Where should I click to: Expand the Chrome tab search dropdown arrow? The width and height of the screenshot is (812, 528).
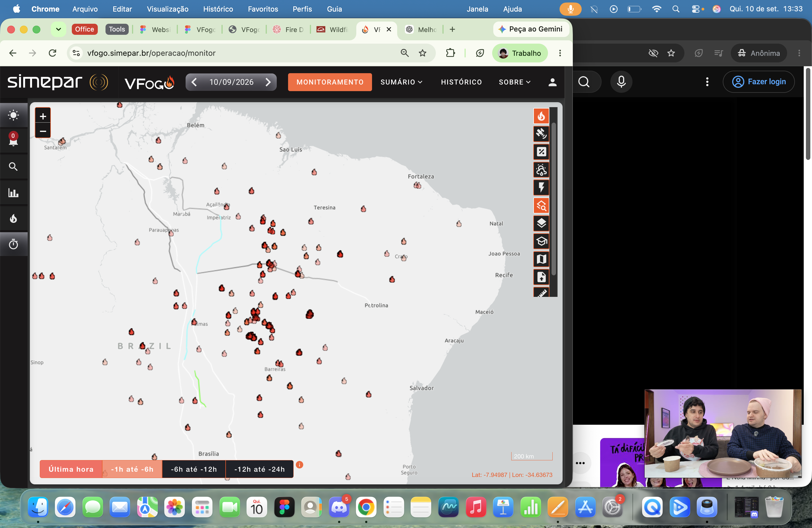(58, 29)
